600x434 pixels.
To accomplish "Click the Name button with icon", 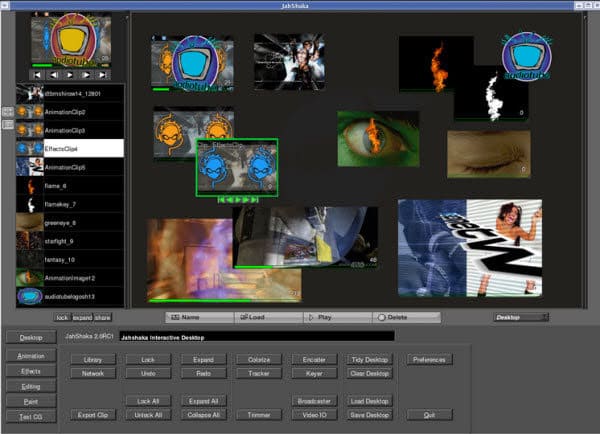I will 199,317.
